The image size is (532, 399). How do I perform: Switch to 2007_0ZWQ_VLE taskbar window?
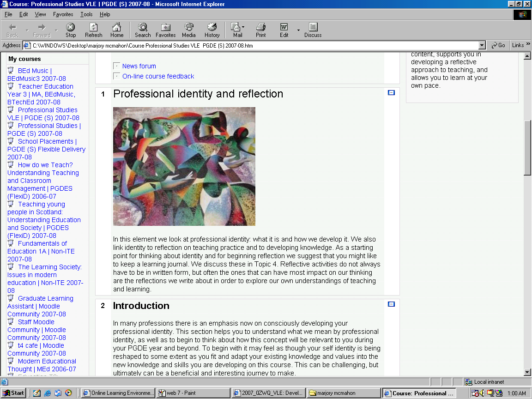click(268, 393)
